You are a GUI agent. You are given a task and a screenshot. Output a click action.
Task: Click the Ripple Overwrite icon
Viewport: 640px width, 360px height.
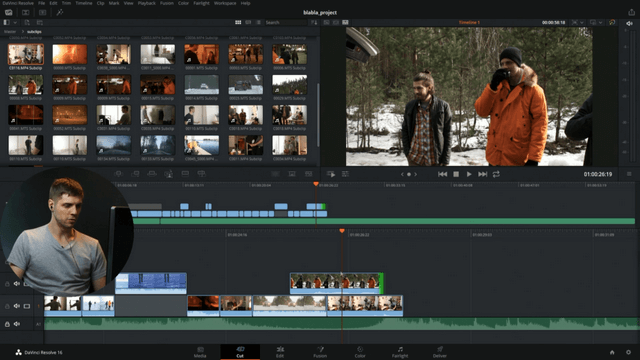point(151,174)
